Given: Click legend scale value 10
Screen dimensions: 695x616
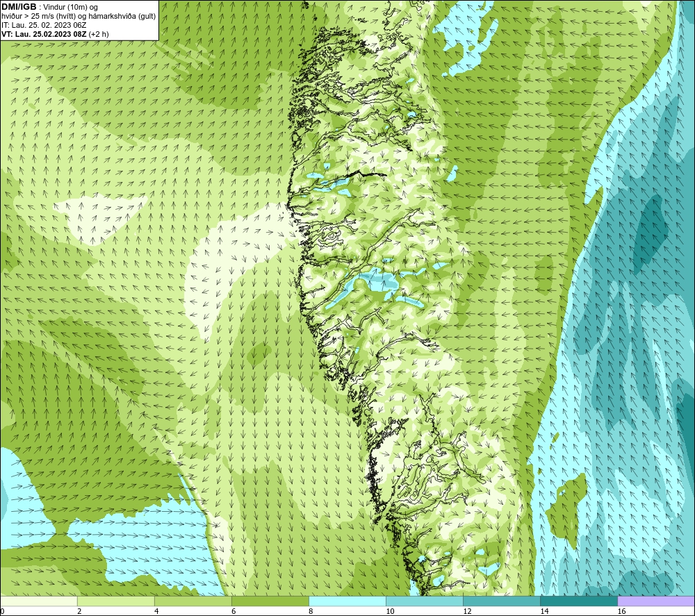Looking at the screenshot, I should pos(390,612).
